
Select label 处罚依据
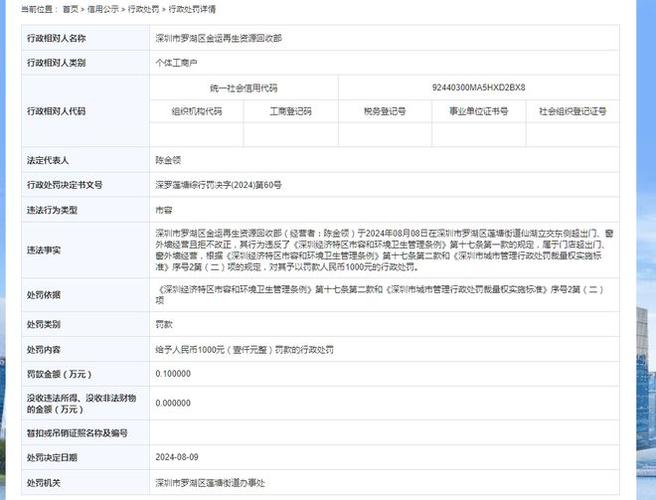pyautogui.click(x=44, y=295)
